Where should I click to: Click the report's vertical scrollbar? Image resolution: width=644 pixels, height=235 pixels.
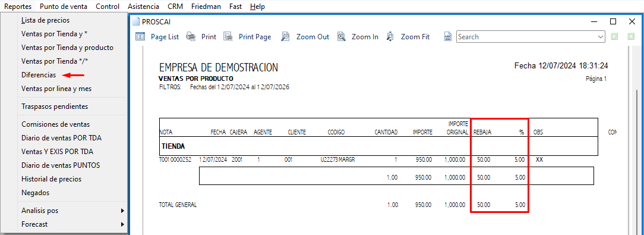[637, 140]
